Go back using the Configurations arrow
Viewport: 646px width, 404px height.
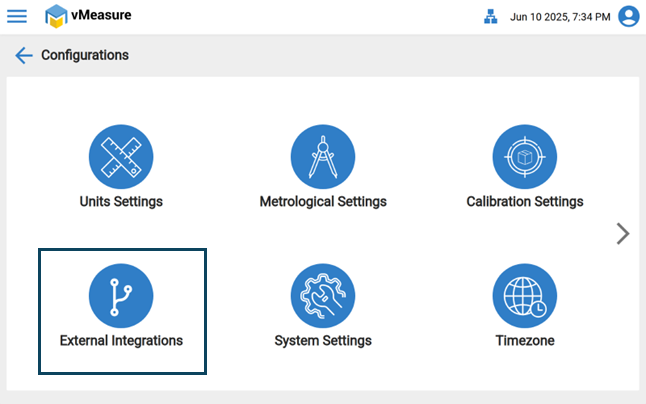24,55
